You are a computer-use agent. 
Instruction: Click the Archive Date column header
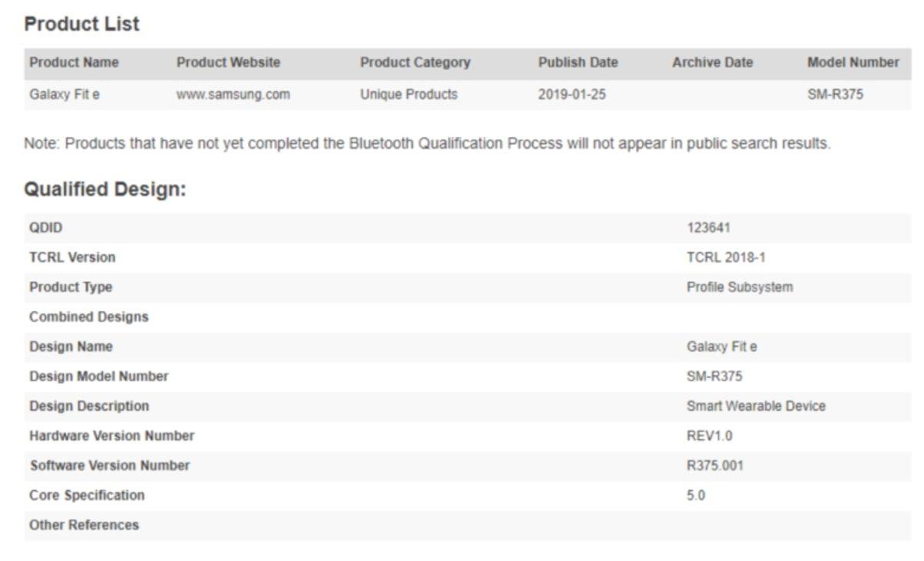712,63
